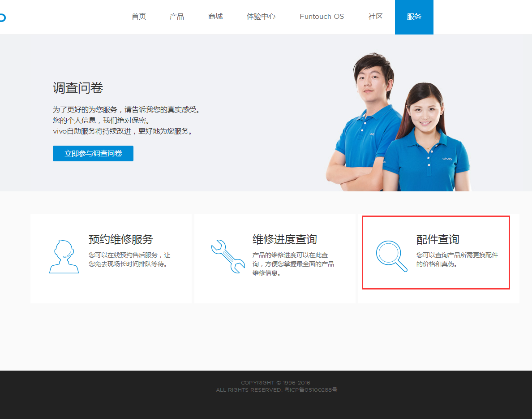Click the description 产品的维修进度可以在此查询

click(293, 264)
